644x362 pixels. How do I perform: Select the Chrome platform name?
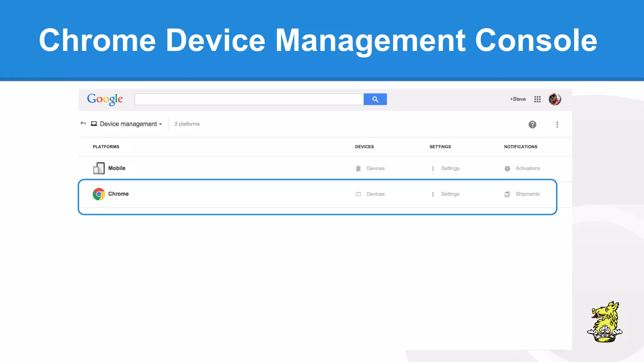[118, 194]
